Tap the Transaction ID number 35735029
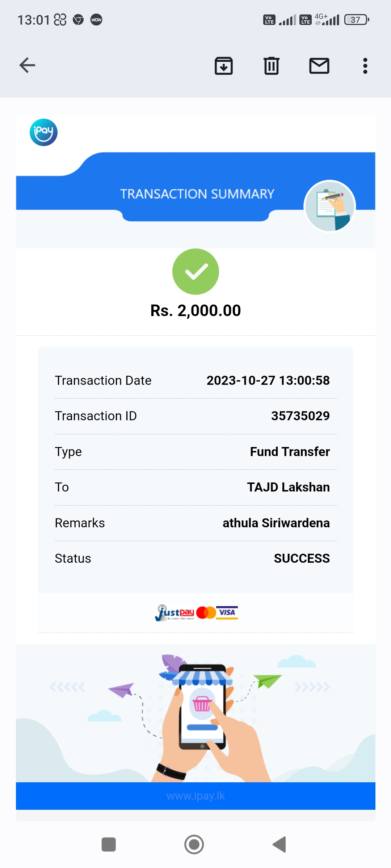Image resolution: width=391 pixels, height=868 pixels. point(300,416)
